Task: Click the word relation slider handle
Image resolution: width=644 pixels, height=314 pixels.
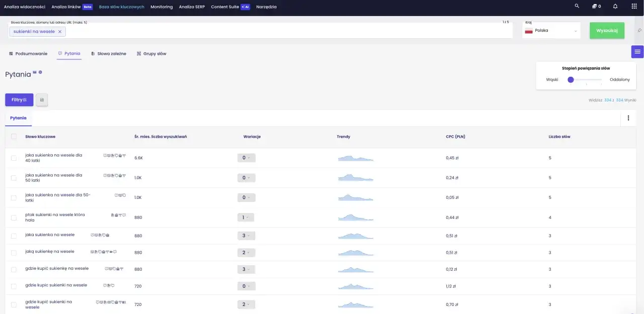Action: click(x=571, y=79)
